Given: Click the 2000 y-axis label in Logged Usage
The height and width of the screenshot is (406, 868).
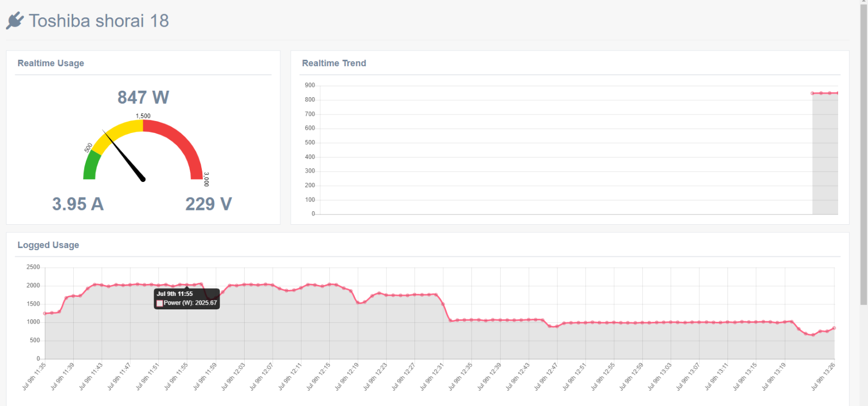Looking at the screenshot, I should click(x=33, y=286).
